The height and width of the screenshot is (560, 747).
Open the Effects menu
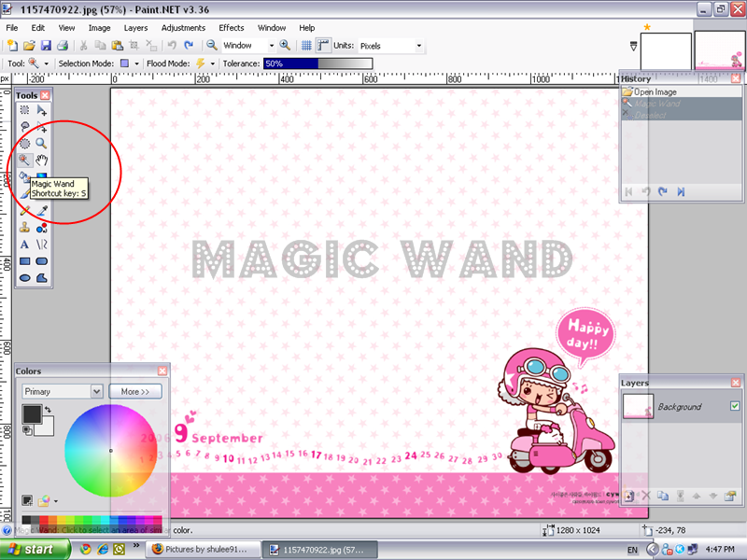(x=231, y=28)
